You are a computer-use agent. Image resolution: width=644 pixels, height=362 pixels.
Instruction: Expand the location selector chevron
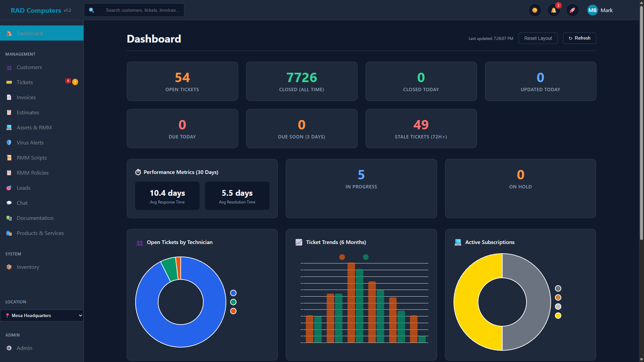(x=79, y=315)
